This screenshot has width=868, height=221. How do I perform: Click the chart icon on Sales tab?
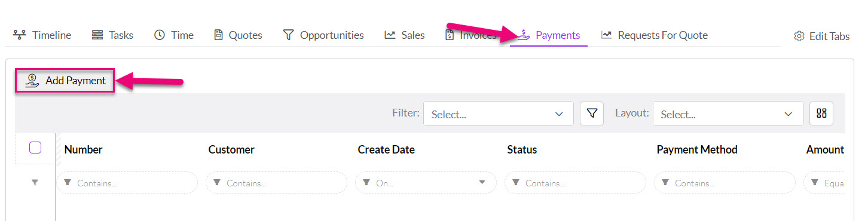click(390, 35)
